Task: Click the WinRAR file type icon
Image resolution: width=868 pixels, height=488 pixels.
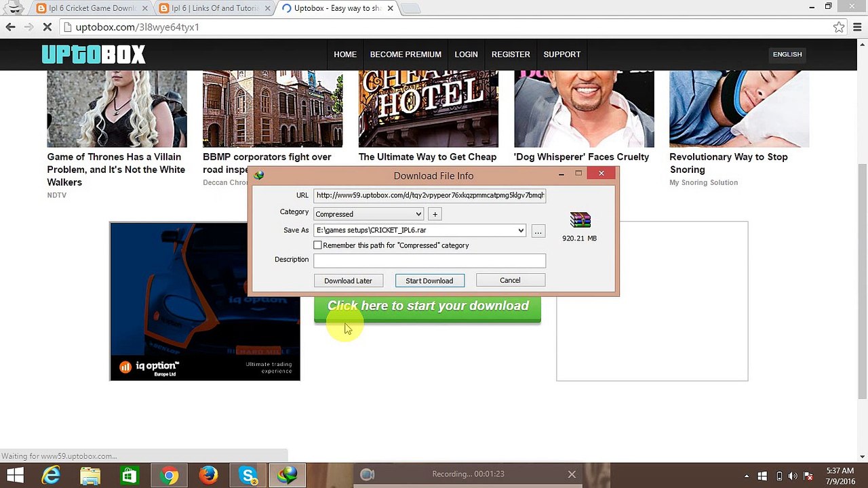Action: (580, 220)
